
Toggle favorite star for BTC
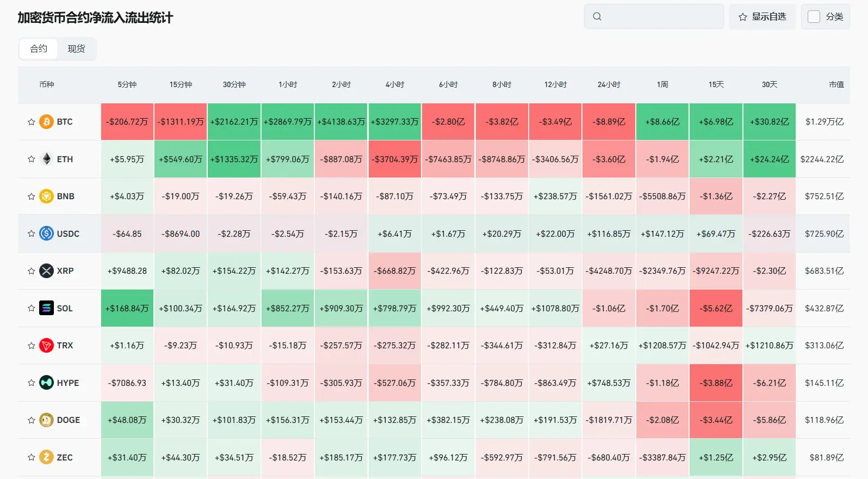click(31, 122)
